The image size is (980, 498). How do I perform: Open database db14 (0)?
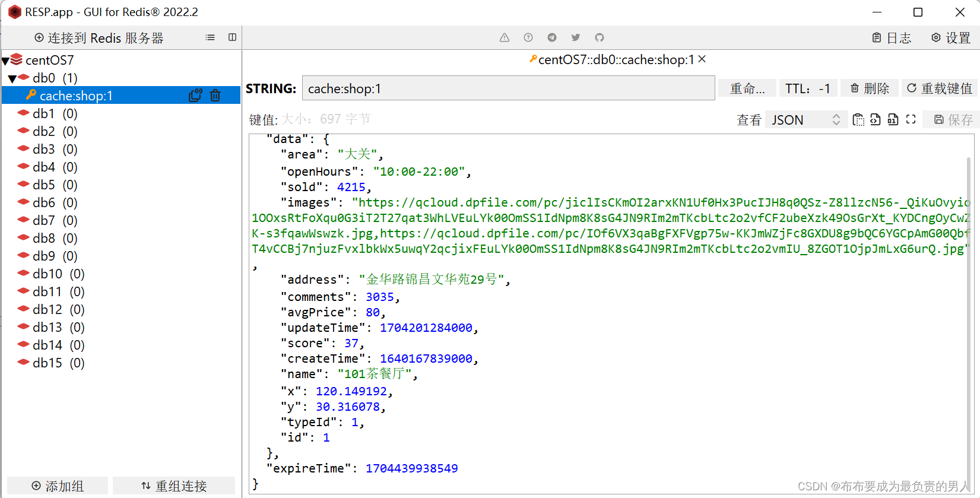click(58, 345)
